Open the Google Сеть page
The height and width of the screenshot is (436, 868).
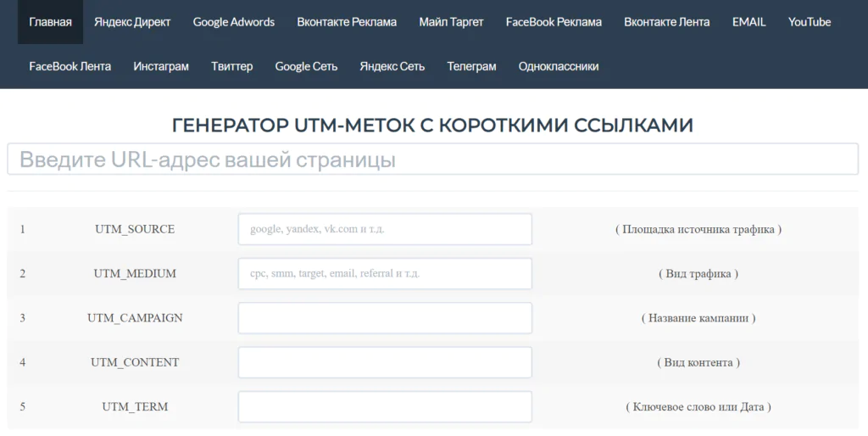point(306,66)
